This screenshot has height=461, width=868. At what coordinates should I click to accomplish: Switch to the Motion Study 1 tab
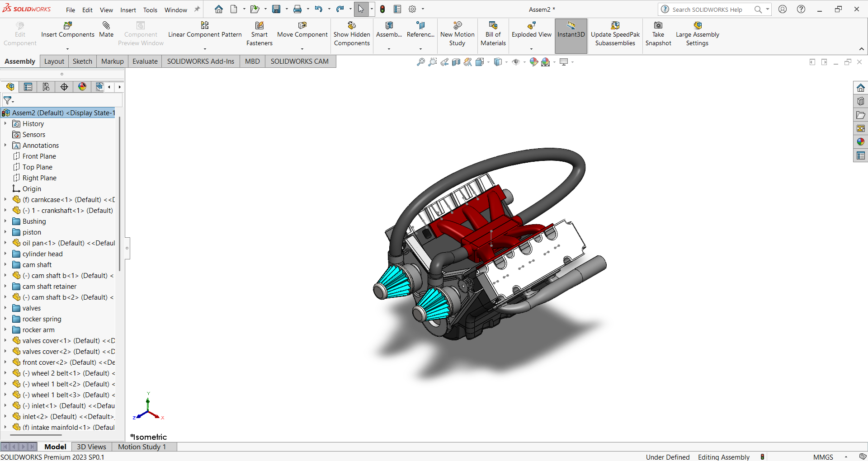click(142, 447)
